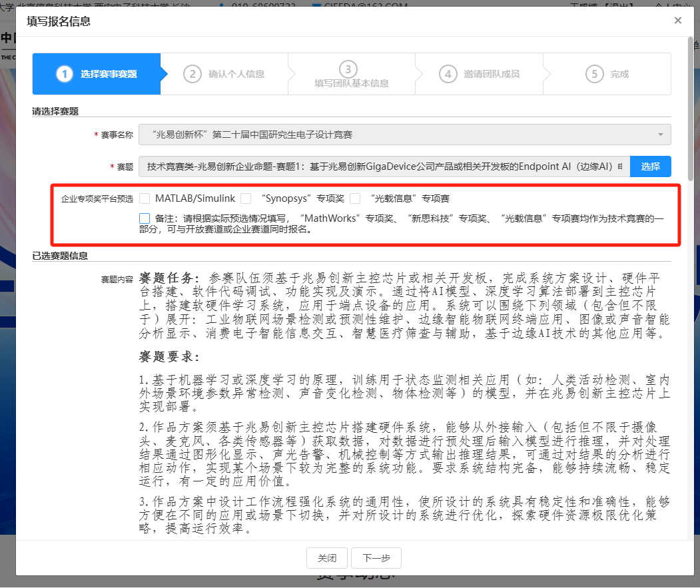Check the MATLAB/Simulink checkbox
The image size is (700, 588).
tap(145, 198)
